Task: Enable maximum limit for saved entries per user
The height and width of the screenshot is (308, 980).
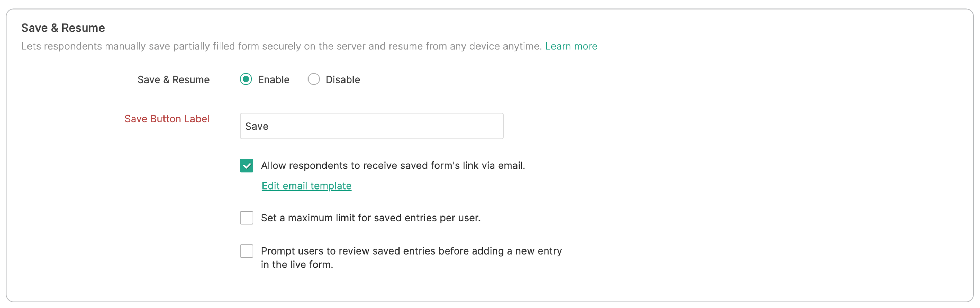Action: pos(246,218)
